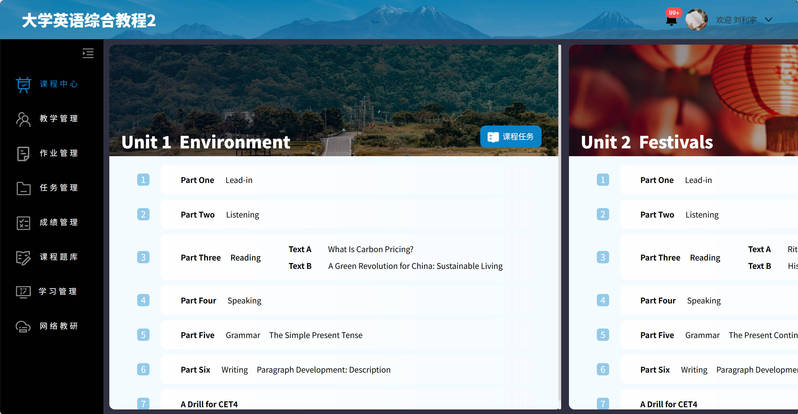Select Unit 1 Part Five Grammar row
This screenshot has width=798, height=414.
[x=271, y=335]
